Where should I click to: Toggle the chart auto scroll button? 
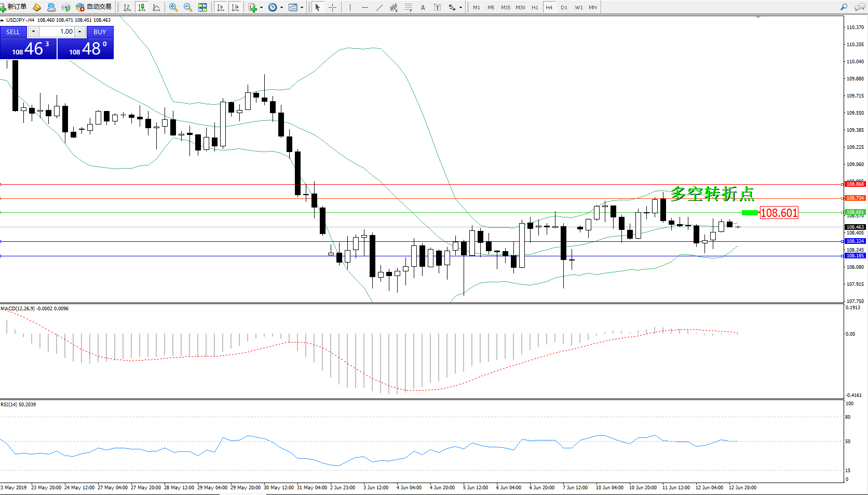coord(221,7)
